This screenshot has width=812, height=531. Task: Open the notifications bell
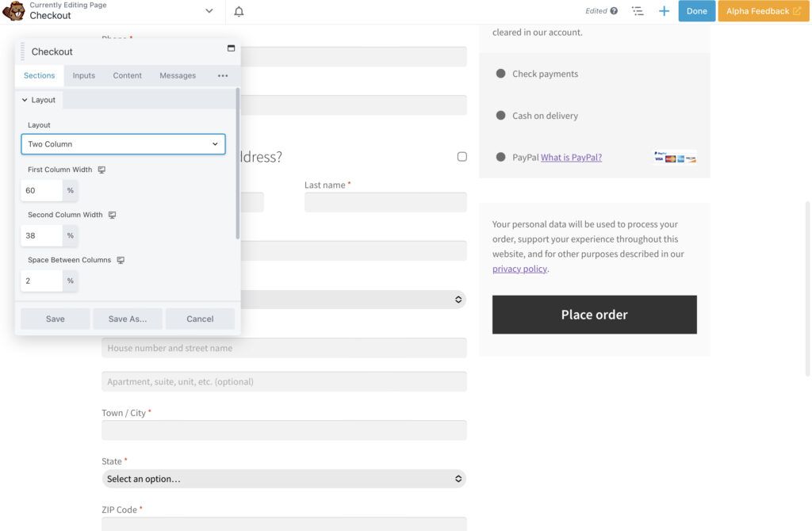pos(239,11)
